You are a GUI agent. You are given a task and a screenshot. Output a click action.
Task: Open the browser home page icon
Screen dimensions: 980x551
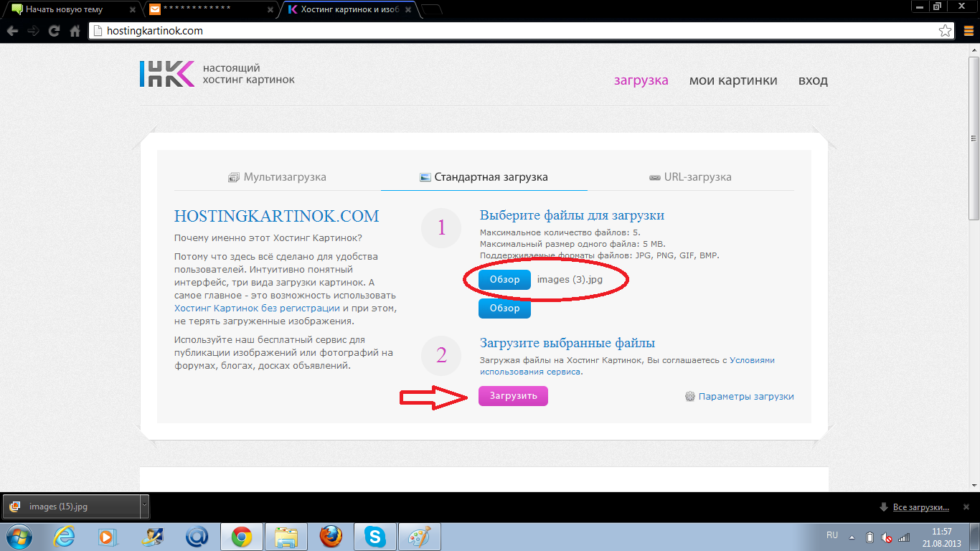tap(75, 31)
